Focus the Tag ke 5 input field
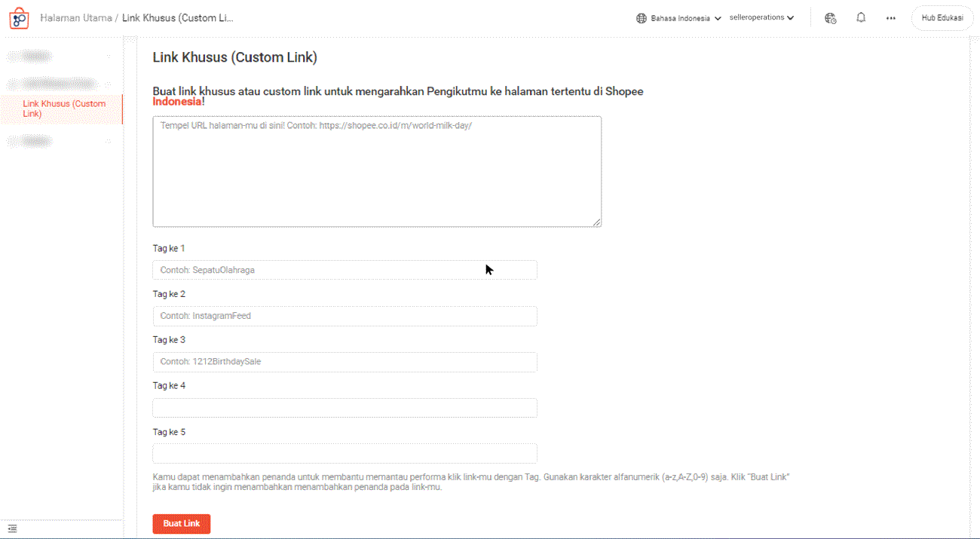The height and width of the screenshot is (539, 980). pos(345,454)
